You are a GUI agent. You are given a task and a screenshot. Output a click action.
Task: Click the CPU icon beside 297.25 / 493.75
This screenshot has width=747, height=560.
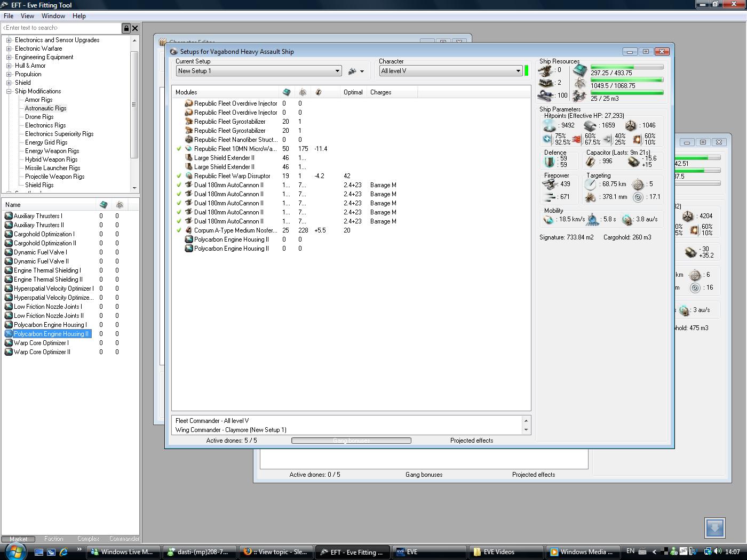tap(580, 70)
